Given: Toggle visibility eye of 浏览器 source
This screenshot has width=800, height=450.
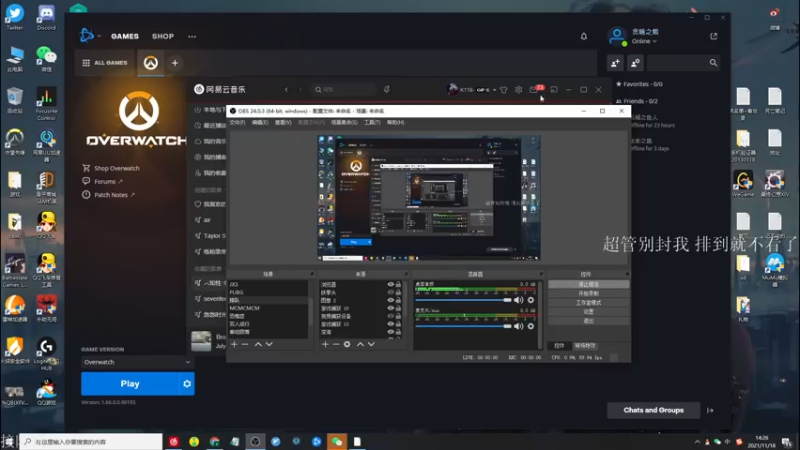Looking at the screenshot, I should (x=391, y=285).
